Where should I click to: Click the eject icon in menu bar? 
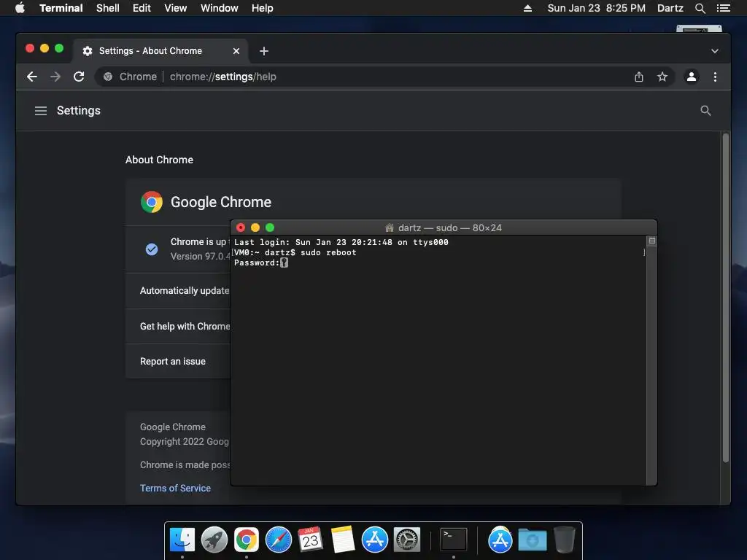coord(527,8)
